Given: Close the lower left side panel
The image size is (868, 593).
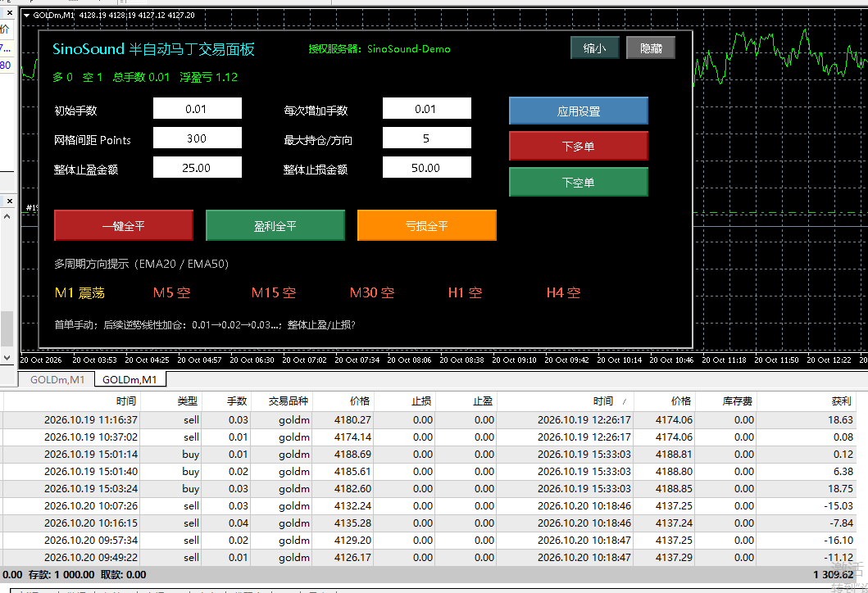Looking at the screenshot, I should tap(9, 201).
